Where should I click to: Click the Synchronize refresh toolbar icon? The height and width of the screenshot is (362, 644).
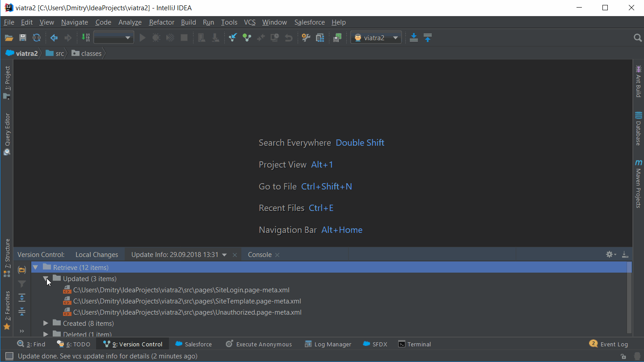click(x=37, y=38)
